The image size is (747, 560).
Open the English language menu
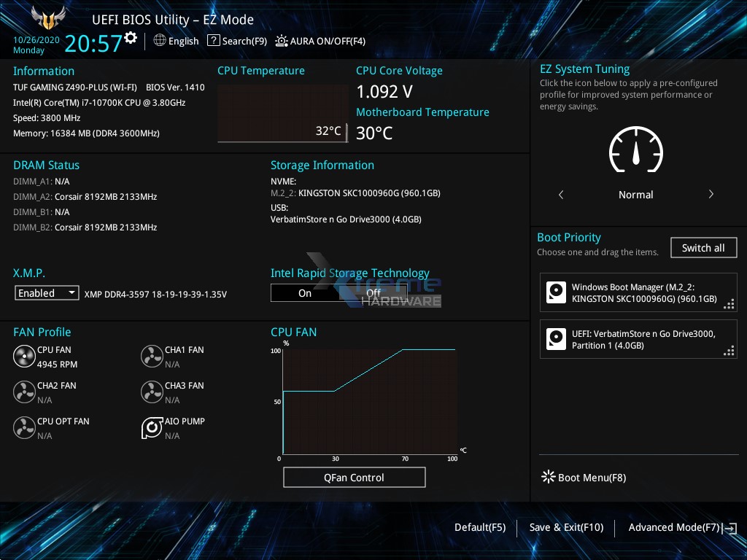[176, 41]
